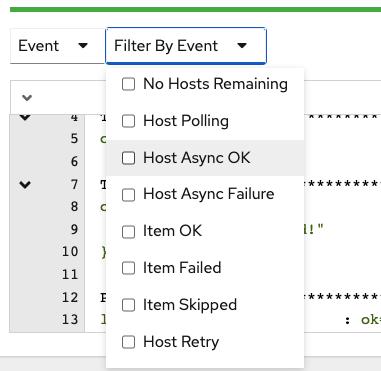Check the Item Skipped checkbox
Screen dimensions: 381x371
[x=128, y=305]
